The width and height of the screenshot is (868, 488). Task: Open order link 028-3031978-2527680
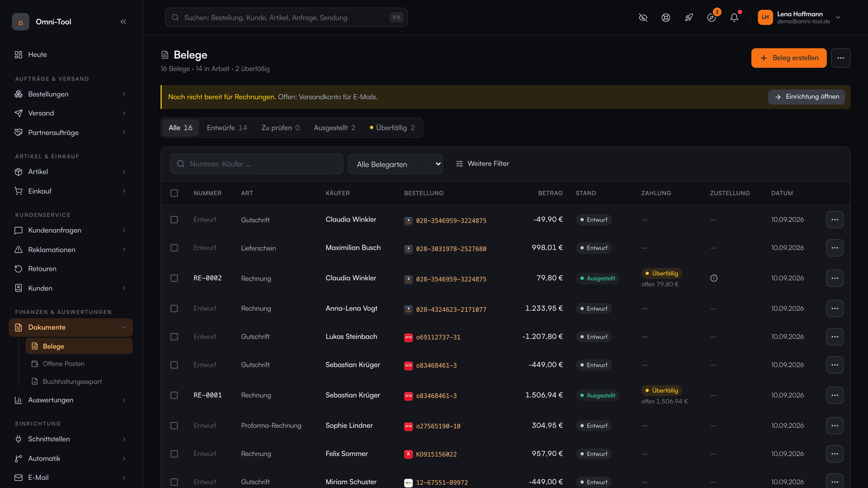[451, 249]
